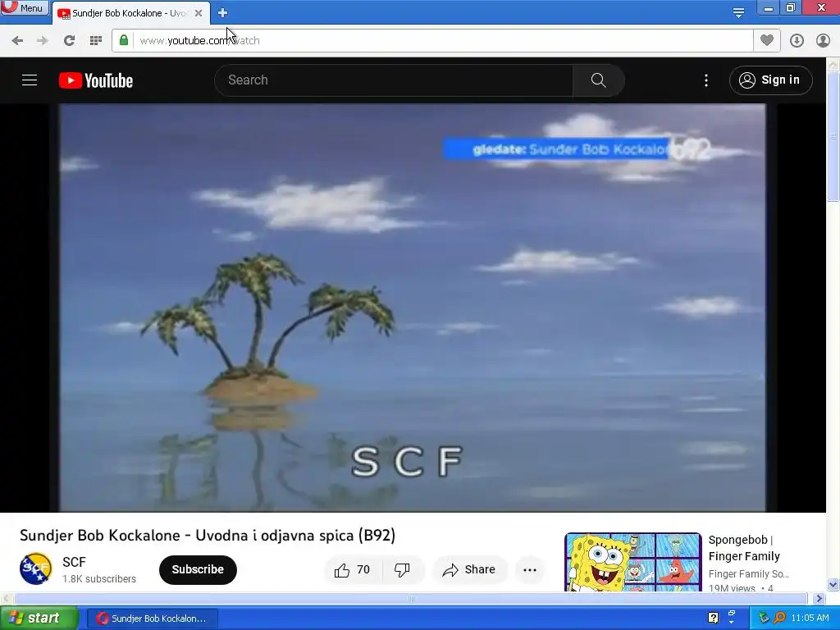Click the orange magnifier tray icon
The image size is (840, 630).
pos(780,618)
